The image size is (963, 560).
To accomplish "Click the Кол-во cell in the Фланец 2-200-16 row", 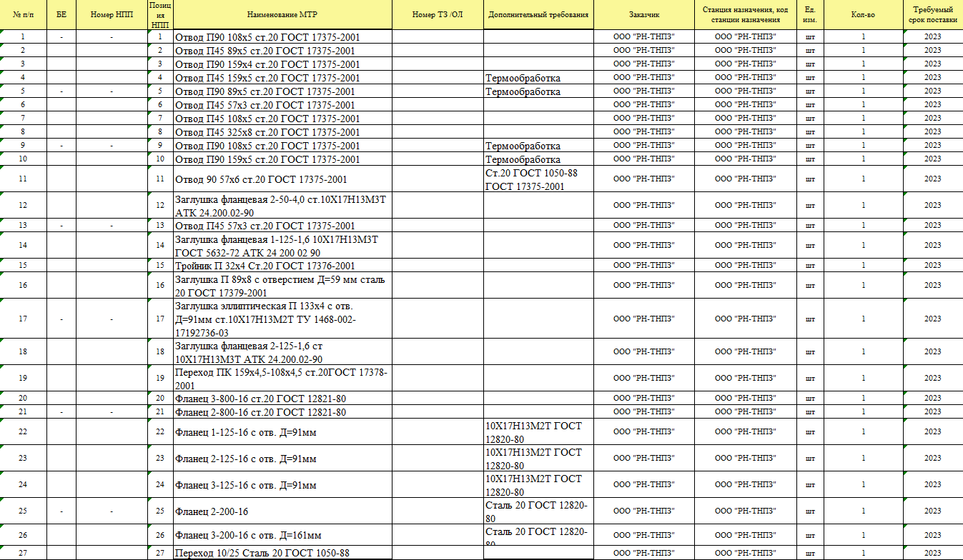I will click(x=863, y=511).
